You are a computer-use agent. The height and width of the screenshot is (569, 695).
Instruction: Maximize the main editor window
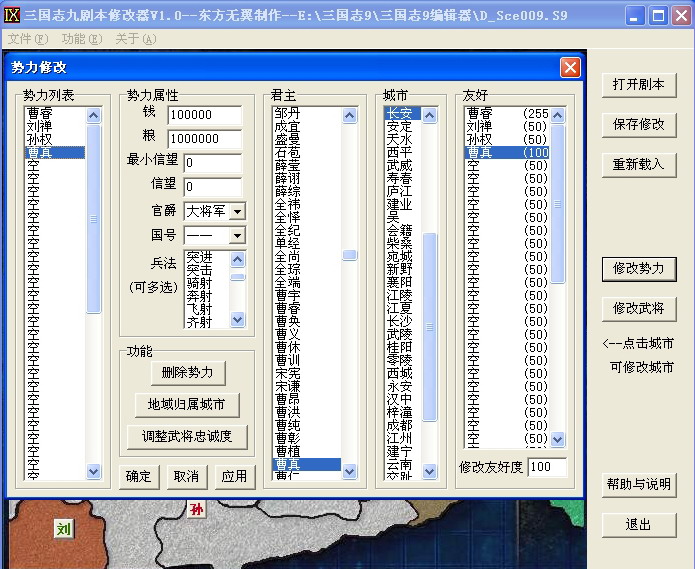658,16
